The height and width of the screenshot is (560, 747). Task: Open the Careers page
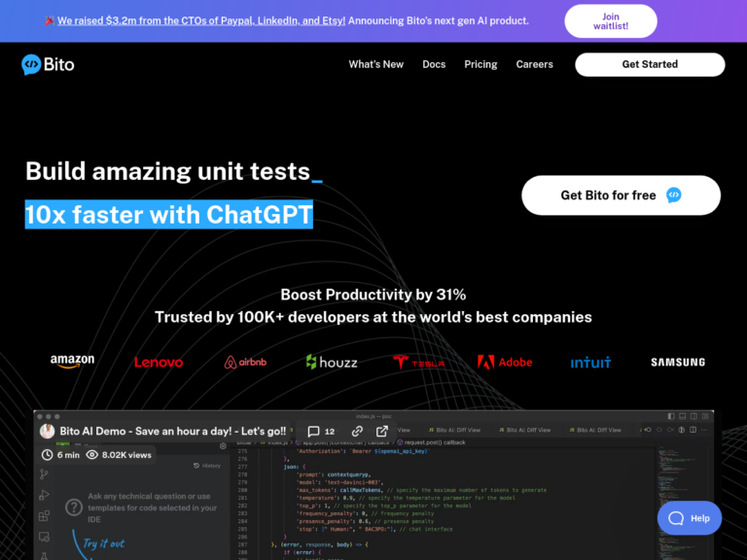534,64
